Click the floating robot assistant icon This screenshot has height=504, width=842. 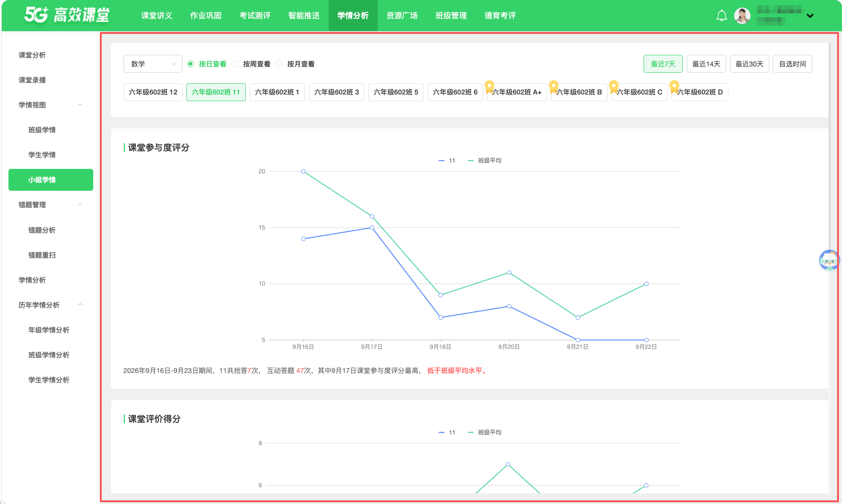[x=829, y=260]
